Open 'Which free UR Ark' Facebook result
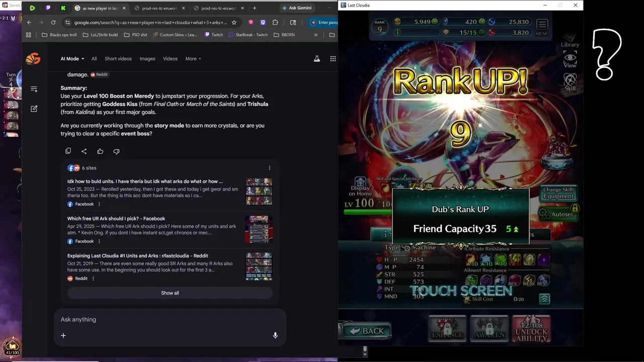Viewport: 644px width, 362px height. pos(116,219)
